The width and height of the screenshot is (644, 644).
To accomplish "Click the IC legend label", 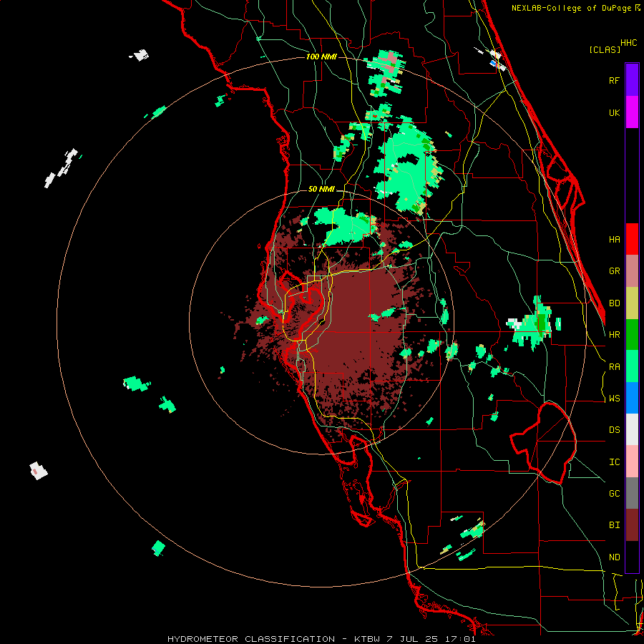I will (614, 462).
